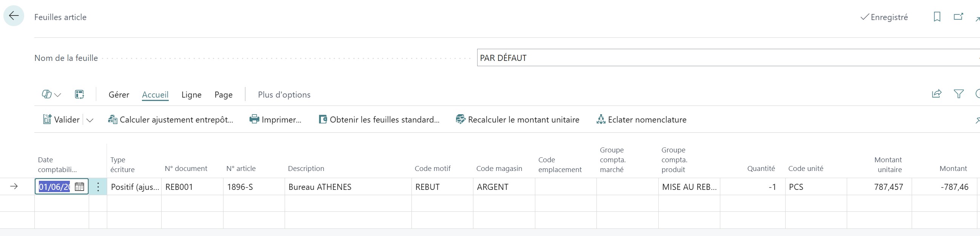Click the N° document column header
The height and width of the screenshot is (236, 980).
tap(186, 168)
